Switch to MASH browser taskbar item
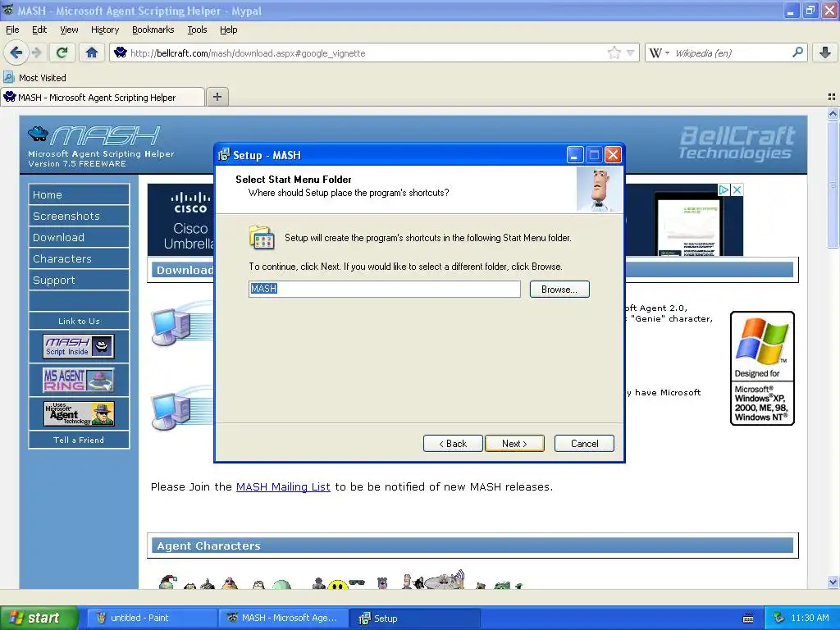 283,618
